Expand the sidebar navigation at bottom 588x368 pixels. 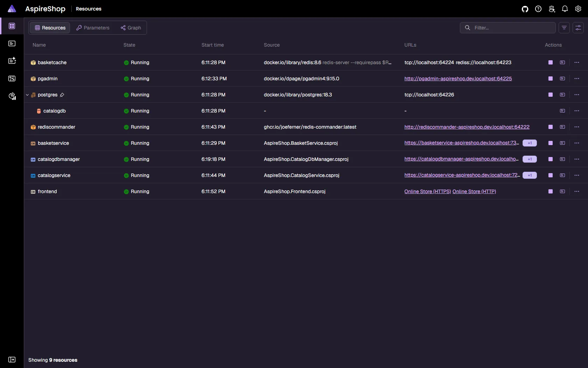pos(12,360)
